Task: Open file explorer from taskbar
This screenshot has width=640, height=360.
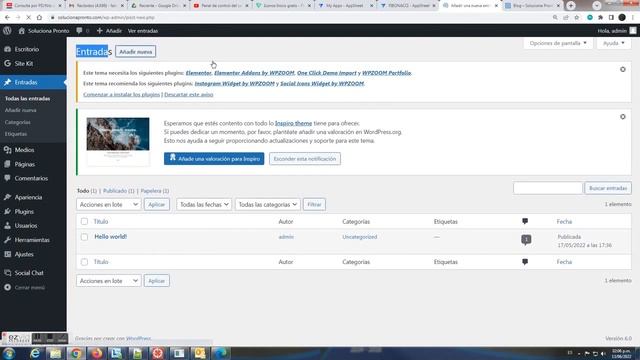Action: (55, 353)
